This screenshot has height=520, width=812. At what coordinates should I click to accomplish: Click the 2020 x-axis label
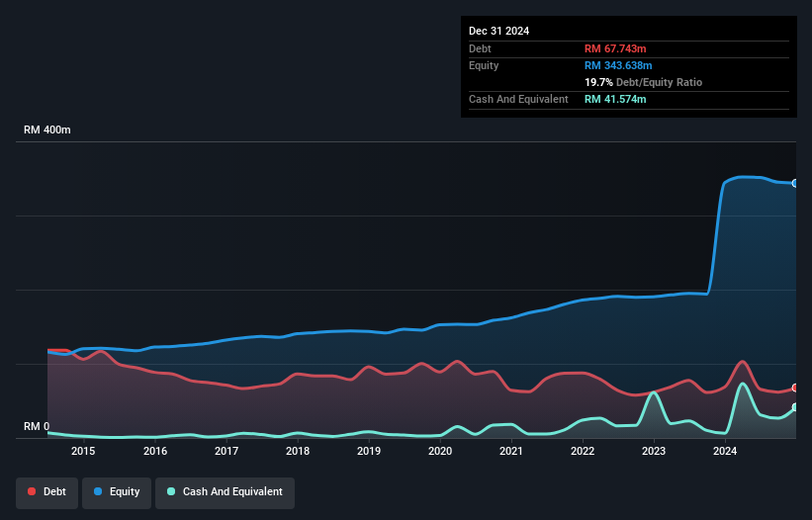point(440,451)
